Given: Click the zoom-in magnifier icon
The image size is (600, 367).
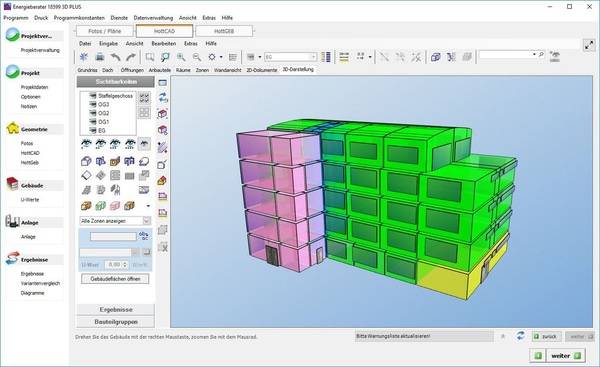Looking at the screenshot, I should [181, 57].
